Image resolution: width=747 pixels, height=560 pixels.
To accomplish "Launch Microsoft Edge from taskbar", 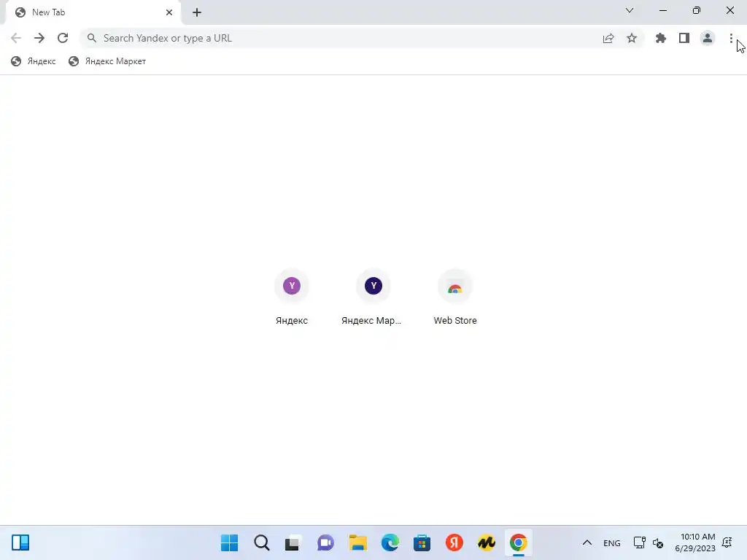I will pyautogui.click(x=390, y=542).
